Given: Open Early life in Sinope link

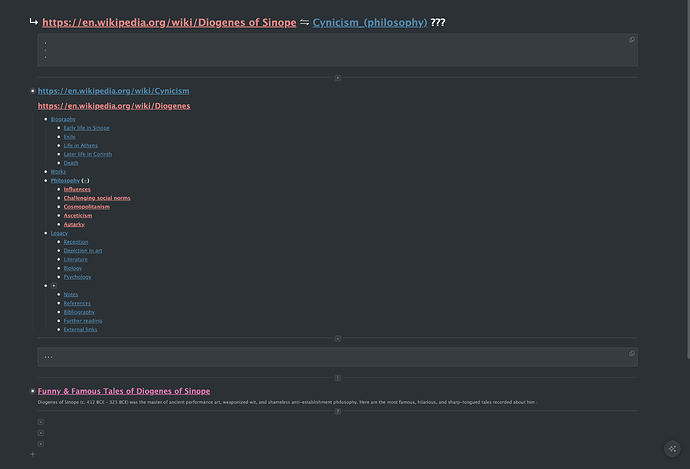Looking at the screenshot, I should [86, 128].
